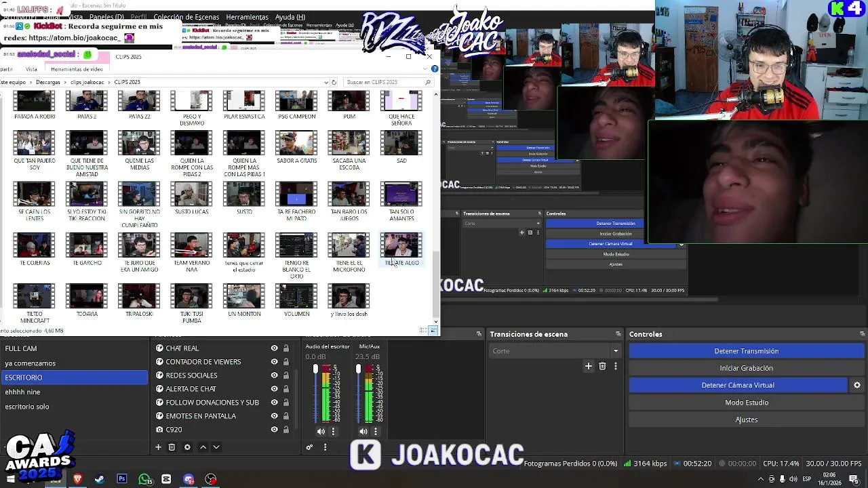Open OBS Colección de Escenas menu
Viewport: 868px width, 488px height.
click(x=186, y=17)
